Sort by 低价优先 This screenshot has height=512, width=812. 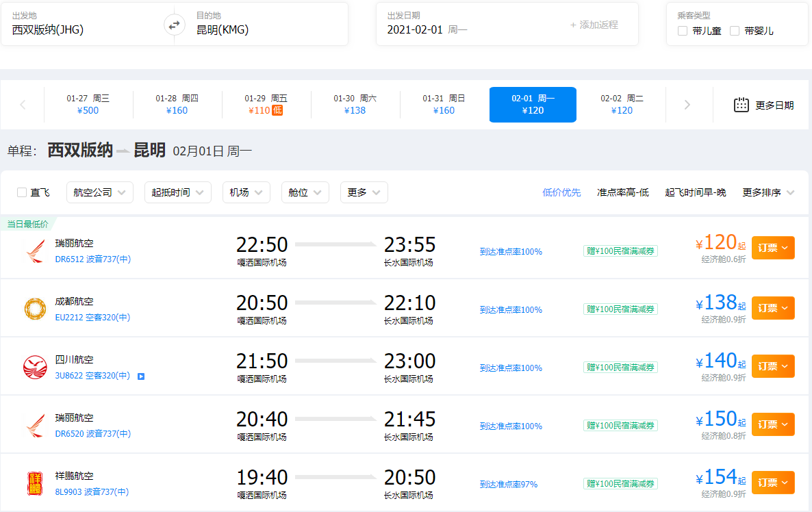point(561,192)
